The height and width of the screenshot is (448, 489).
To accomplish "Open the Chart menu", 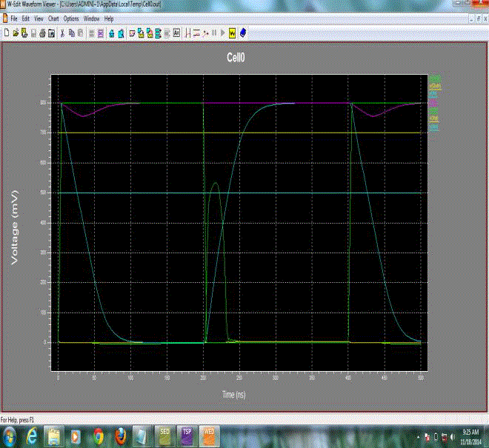I will [x=53, y=18].
